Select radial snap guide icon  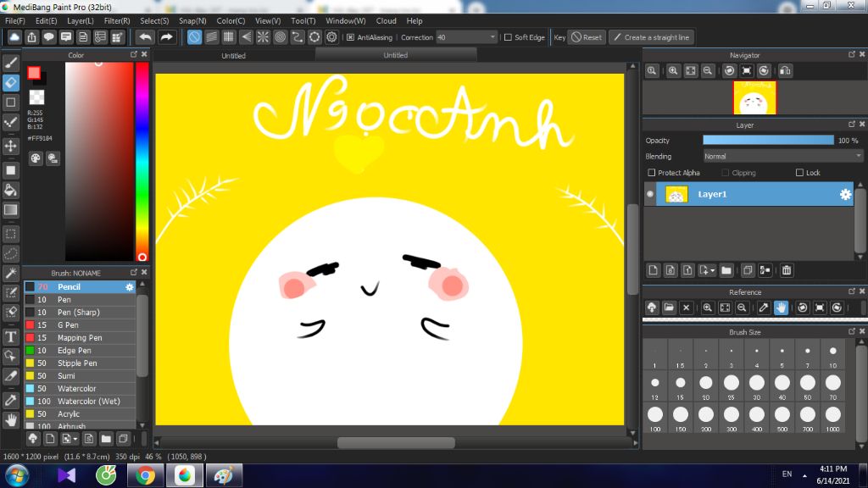point(263,37)
